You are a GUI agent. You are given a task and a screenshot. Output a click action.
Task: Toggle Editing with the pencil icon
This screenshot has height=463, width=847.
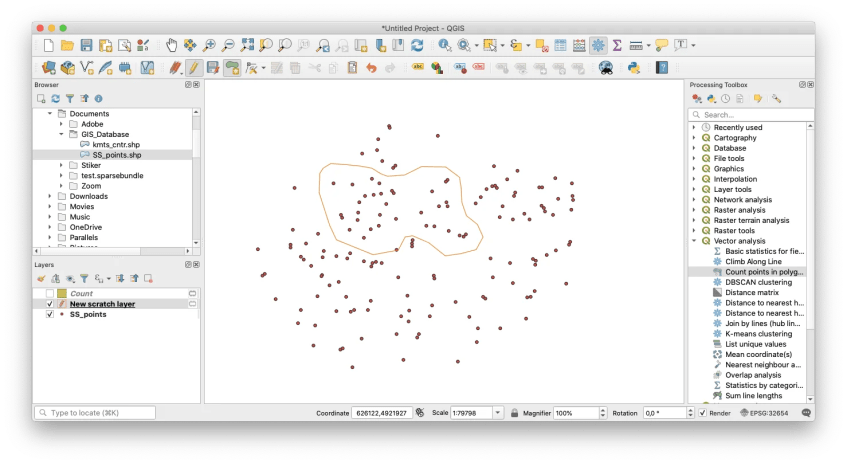click(193, 68)
